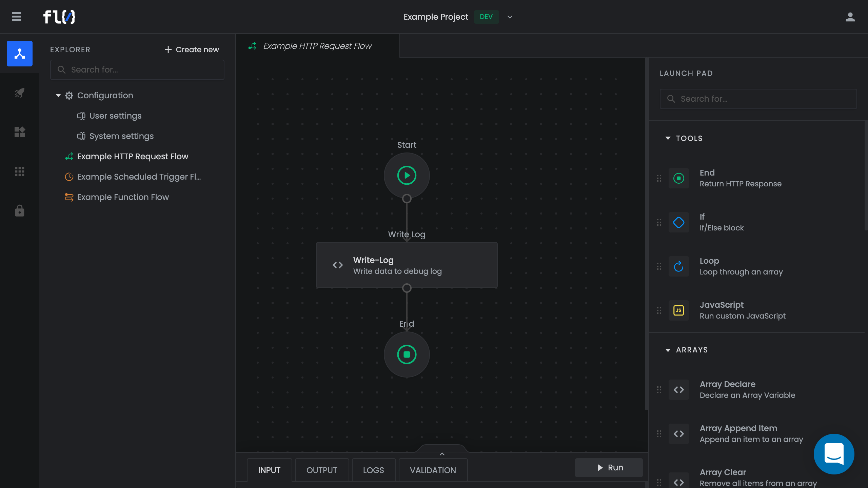Collapse the Configuration tree node
Screen dimensions: 868x488
[58, 96]
